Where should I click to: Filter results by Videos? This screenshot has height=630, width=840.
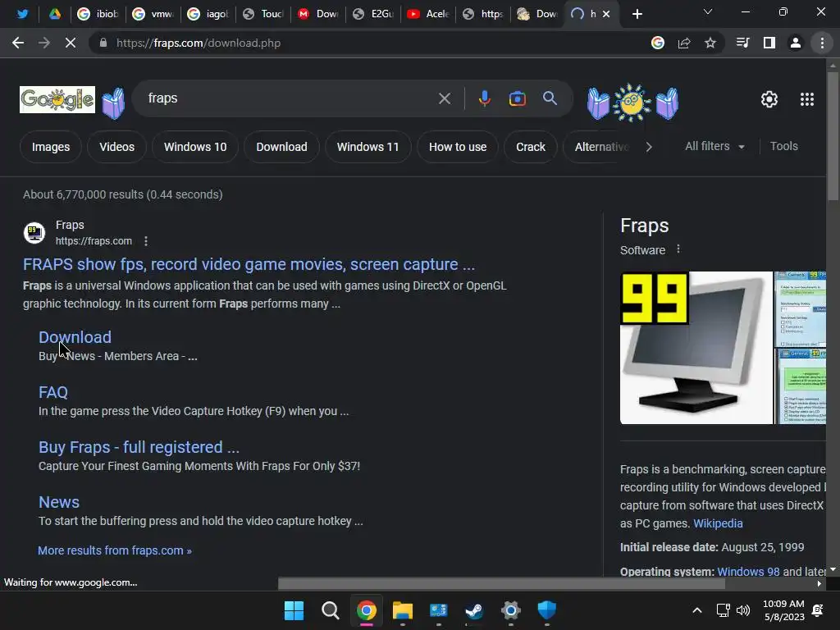(116, 147)
